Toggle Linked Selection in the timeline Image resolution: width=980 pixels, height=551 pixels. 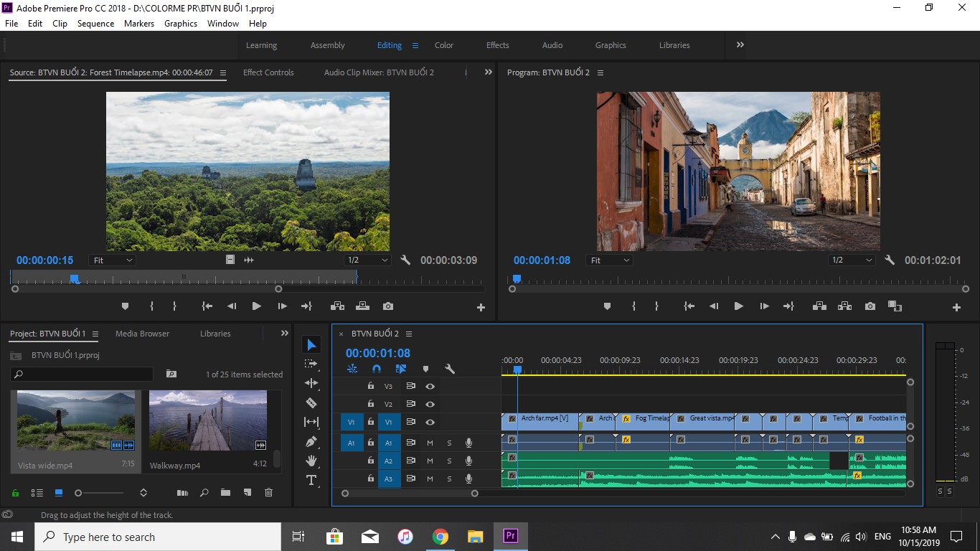pyautogui.click(x=401, y=369)
